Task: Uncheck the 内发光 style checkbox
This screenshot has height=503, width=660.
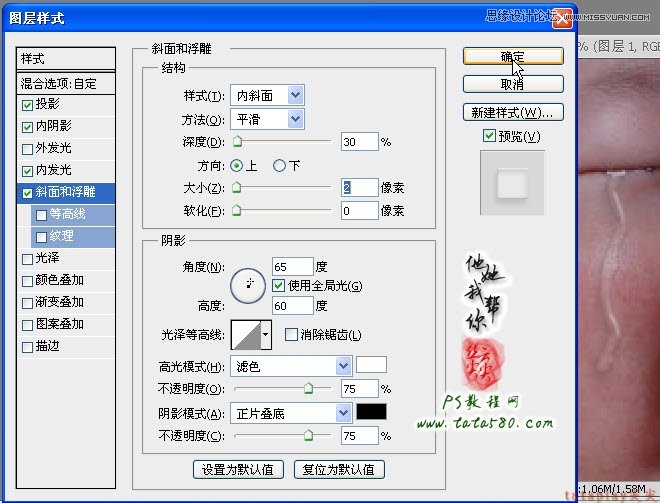Action: click(x=27, y=171)
